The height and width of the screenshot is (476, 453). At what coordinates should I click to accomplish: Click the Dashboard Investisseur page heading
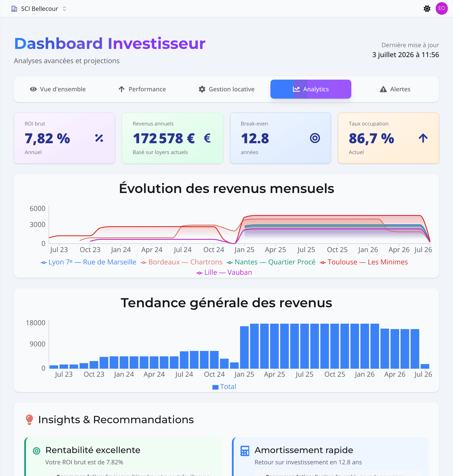pyautogui.click(x=110, y=43)
